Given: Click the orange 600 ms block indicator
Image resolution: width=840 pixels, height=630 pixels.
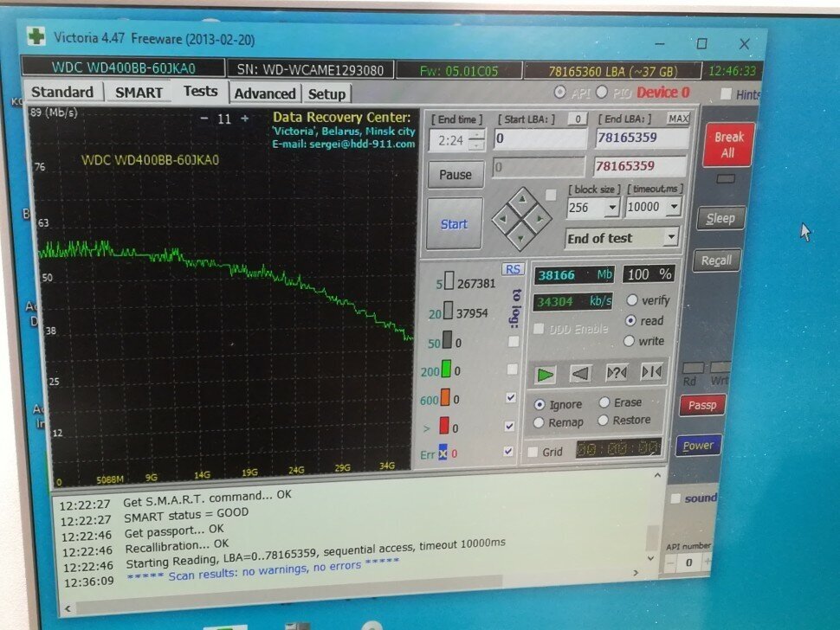Looking at the screenshot, I should 445,397.
